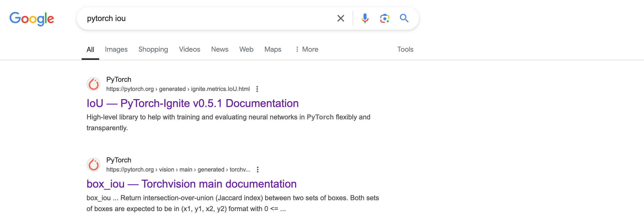Submit search with the magnifying glass icon
The width and height of the screenshot is (644, 216).
point(404,18)
